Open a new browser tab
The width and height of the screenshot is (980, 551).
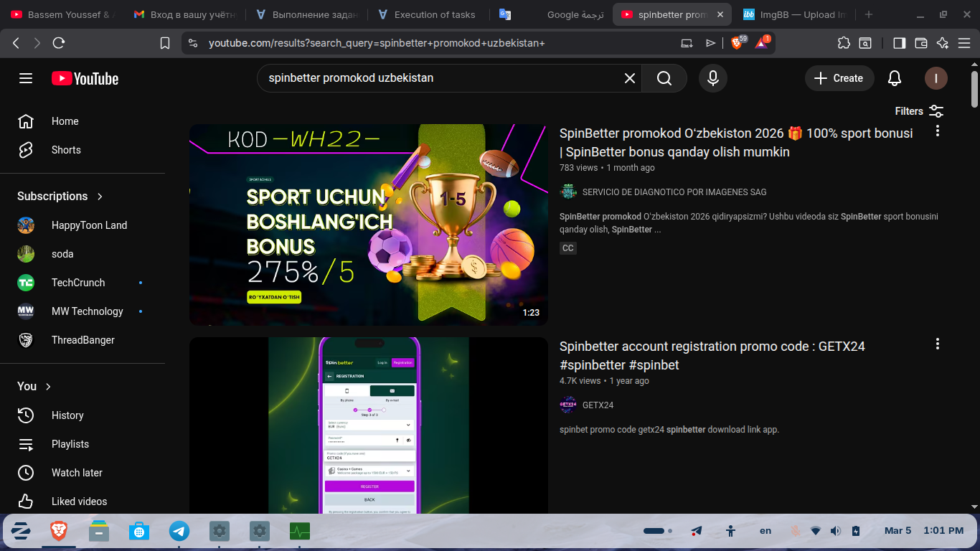869,14
